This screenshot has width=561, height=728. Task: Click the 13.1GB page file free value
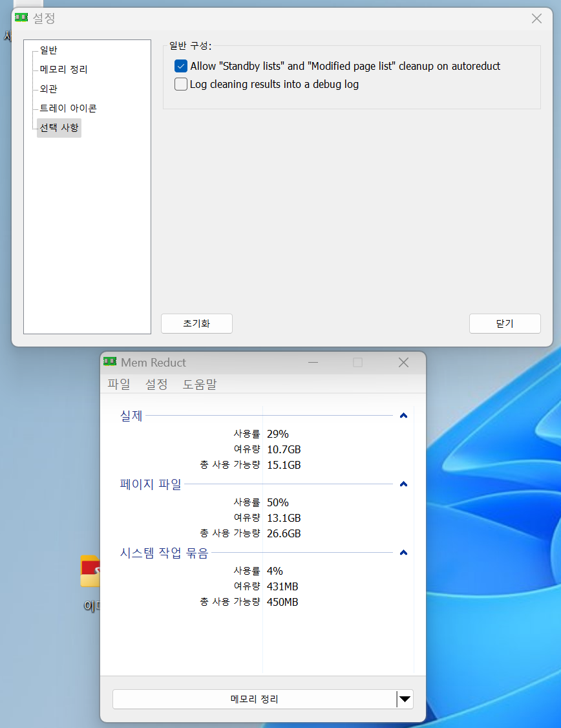click(x=284, y=518)
